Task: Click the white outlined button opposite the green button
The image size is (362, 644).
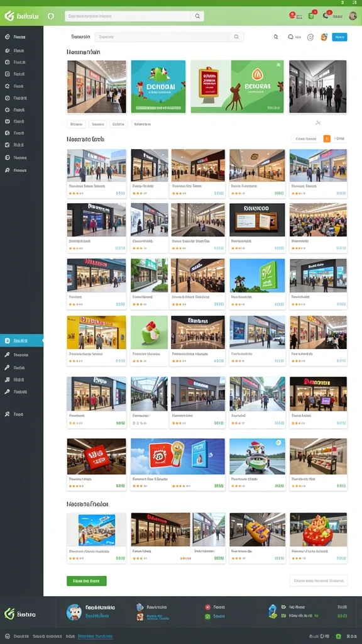Action: (x=319, y=580)
